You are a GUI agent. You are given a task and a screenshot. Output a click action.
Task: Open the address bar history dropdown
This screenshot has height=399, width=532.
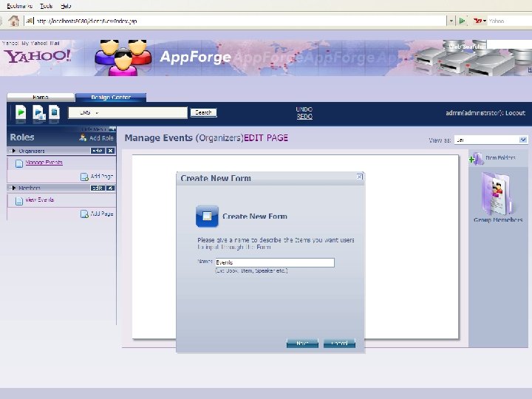point(451,21)
